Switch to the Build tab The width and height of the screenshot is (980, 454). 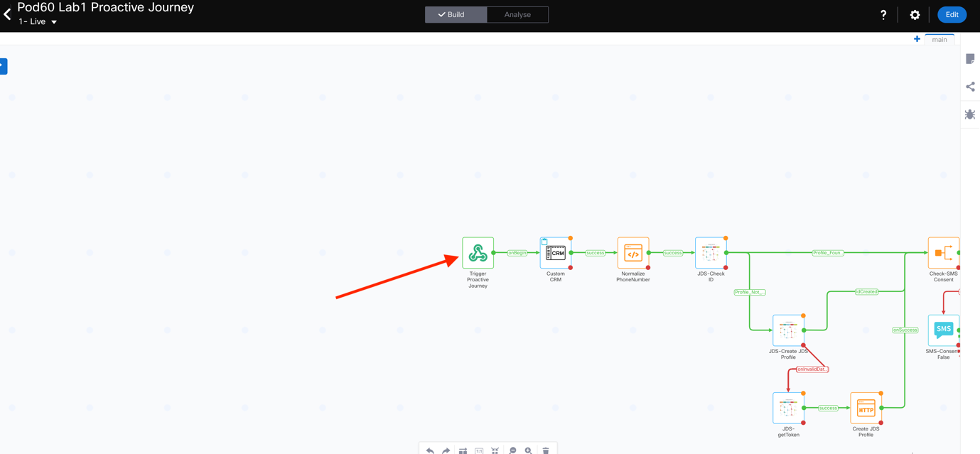(x=456, y=14)
